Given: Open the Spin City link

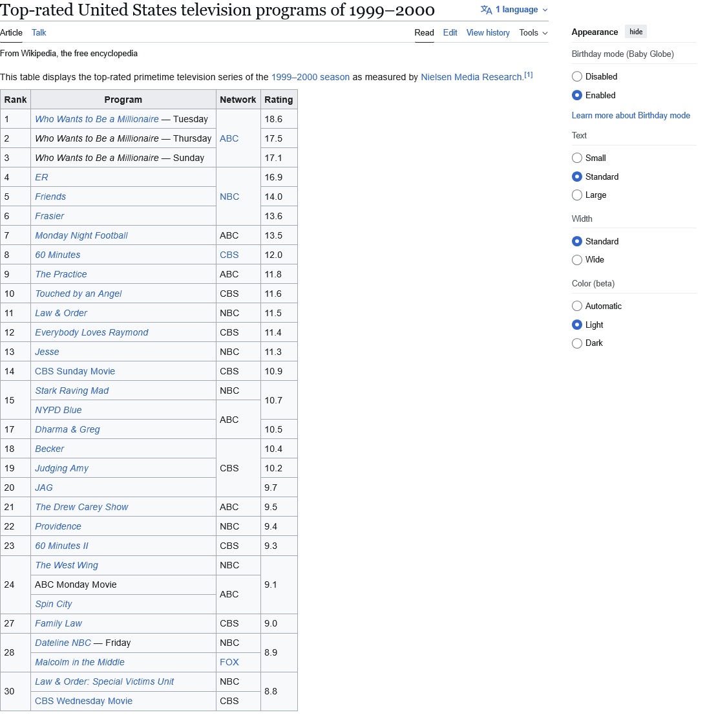Looking at the screenshot, I should click(54, 605).
